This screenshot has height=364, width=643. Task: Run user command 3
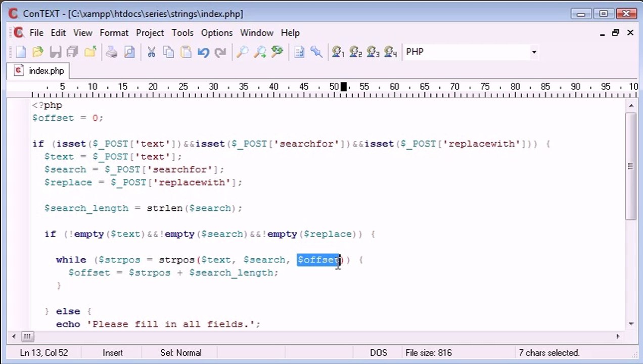pyautogui.click(x=373, y=52)
